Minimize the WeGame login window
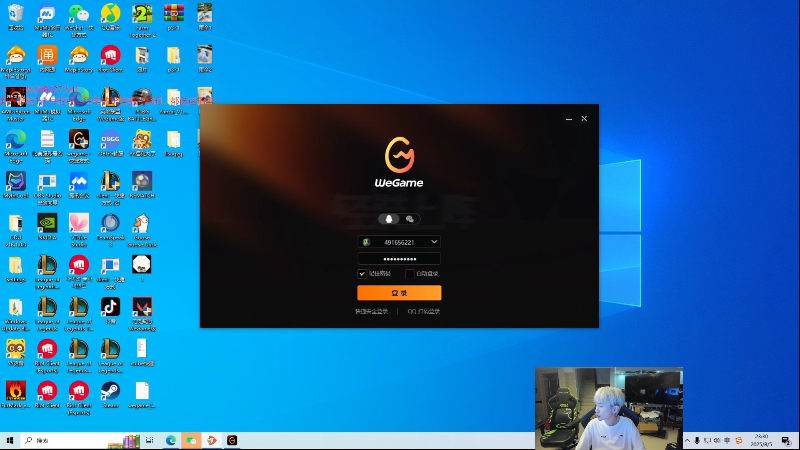800x450 pixels. coord(569,119)
